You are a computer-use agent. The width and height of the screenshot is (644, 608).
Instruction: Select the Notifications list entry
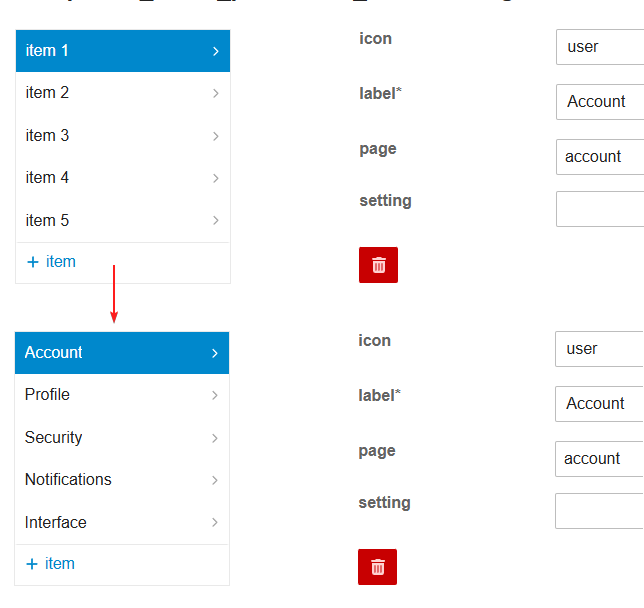[122, 480]
